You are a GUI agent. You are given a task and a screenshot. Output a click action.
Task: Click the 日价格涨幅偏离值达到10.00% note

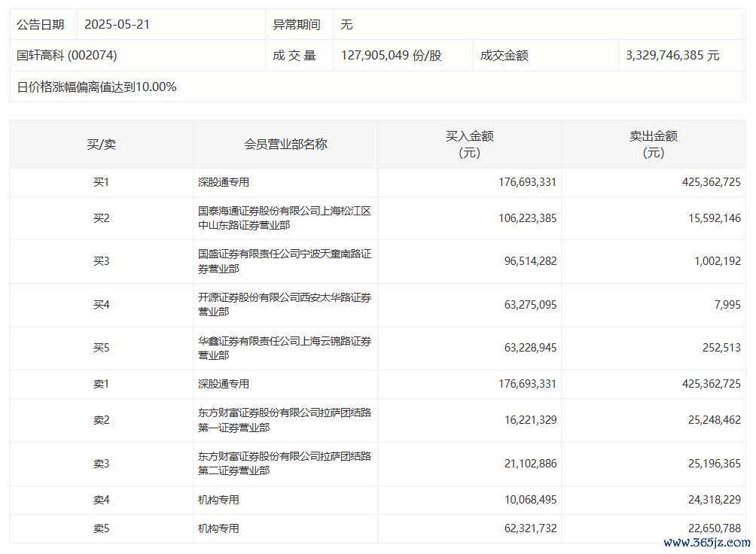tap(96, 87)
